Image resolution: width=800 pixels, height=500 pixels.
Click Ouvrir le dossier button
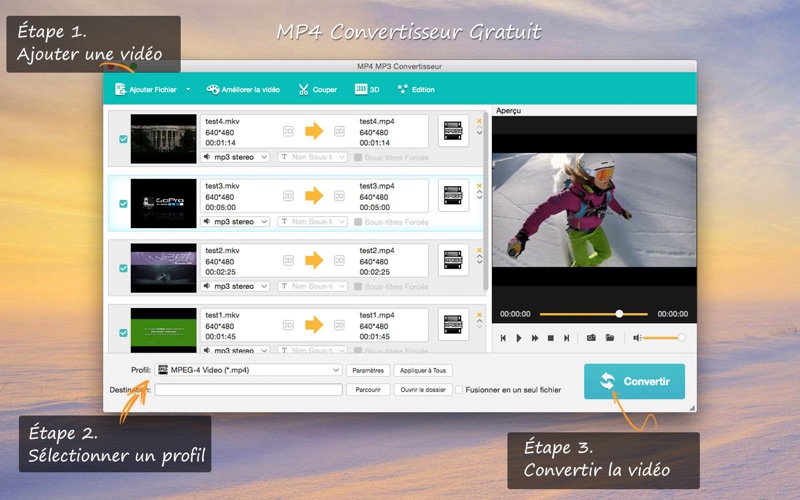(x=423, y=390)
